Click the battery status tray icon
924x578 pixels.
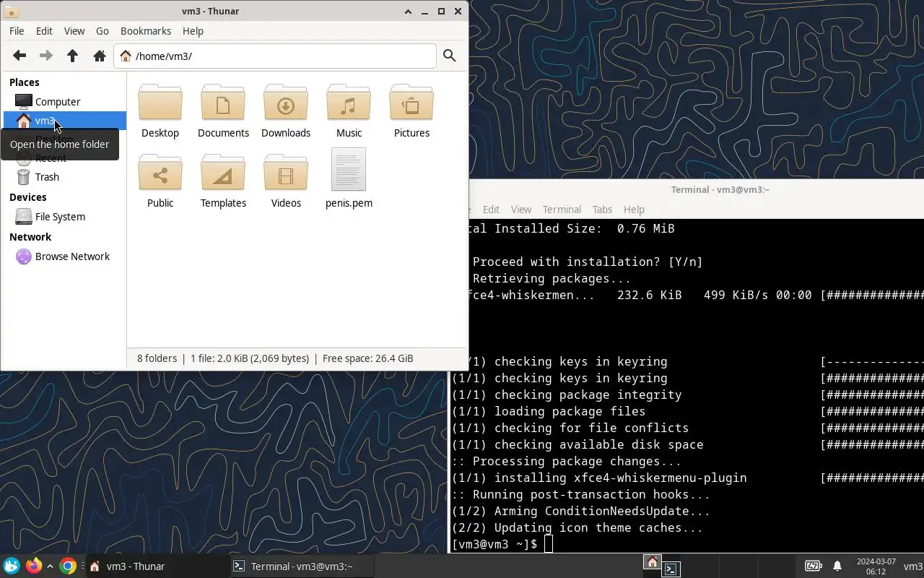point(813,566)
